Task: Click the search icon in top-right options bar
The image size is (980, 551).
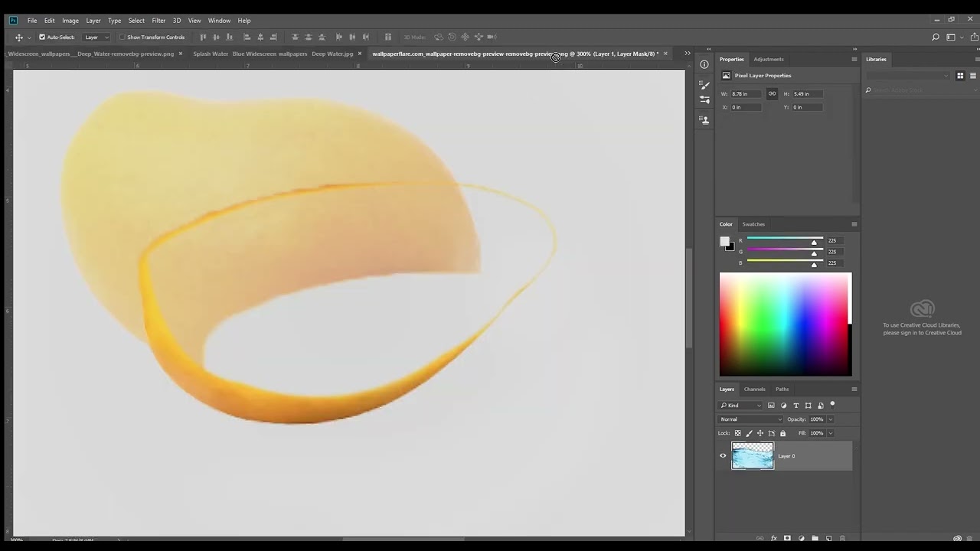Action: [936, 37]
